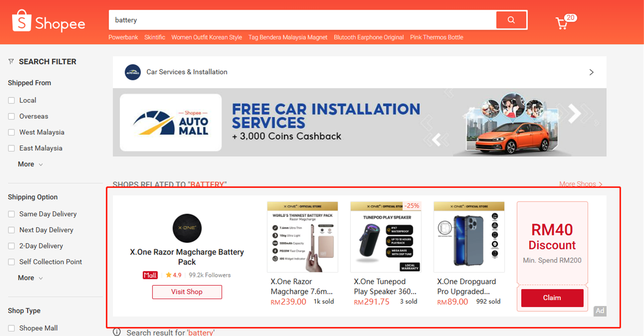This screenshot has height=336, width=644.
Task: Click the Auto Mall round logo icon
Action: (132, 72)
